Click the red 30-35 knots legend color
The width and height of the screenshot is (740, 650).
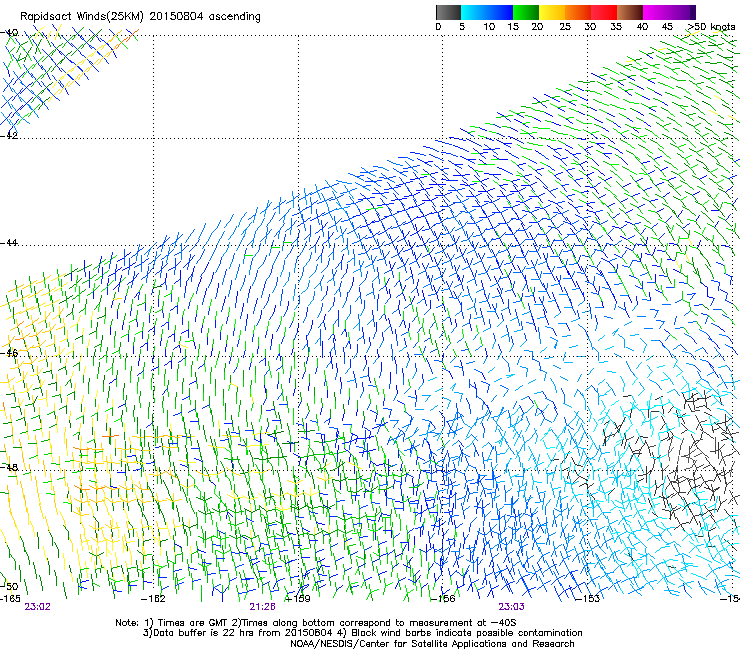pos(604,12)
